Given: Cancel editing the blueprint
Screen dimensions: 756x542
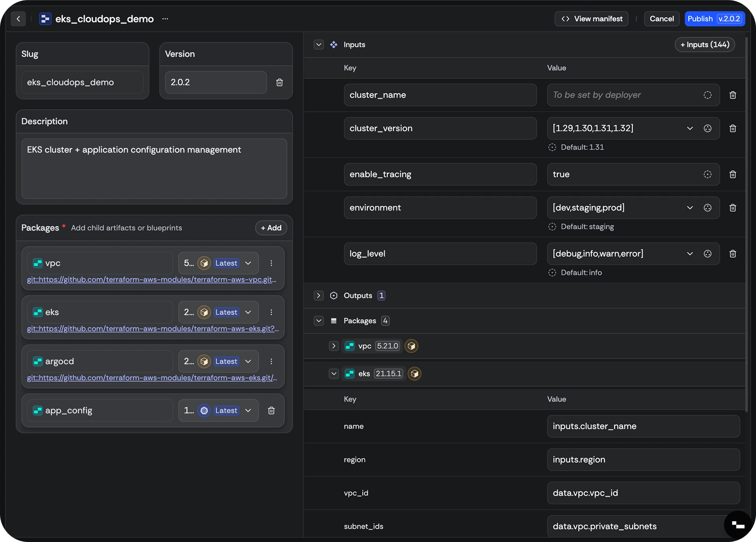Looking at the screenshot, I should (x=661, y=18).
